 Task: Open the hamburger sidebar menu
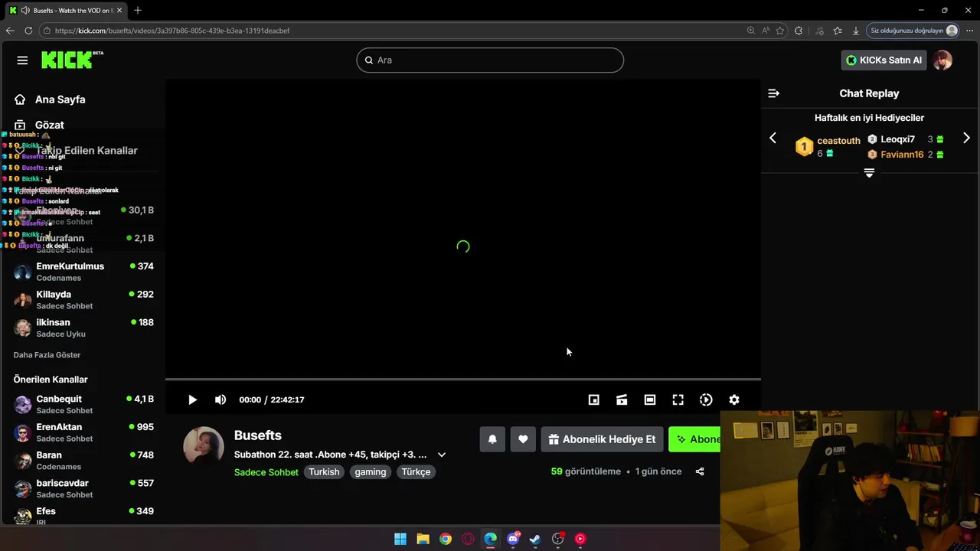22,60
